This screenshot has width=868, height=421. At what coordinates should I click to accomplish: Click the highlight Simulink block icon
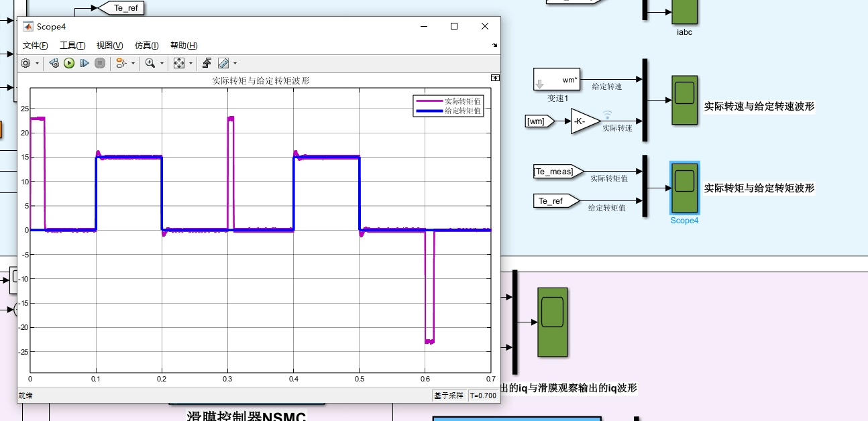click(x=121, y=63)
